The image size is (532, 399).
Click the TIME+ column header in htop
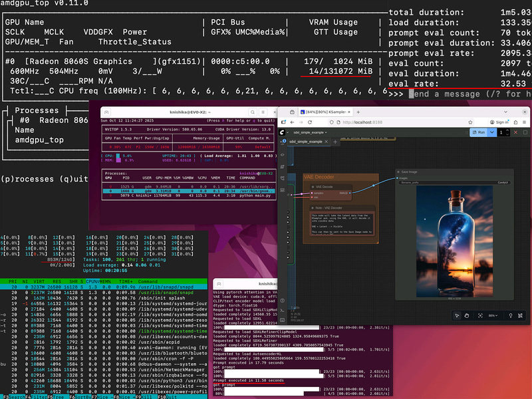126,281
